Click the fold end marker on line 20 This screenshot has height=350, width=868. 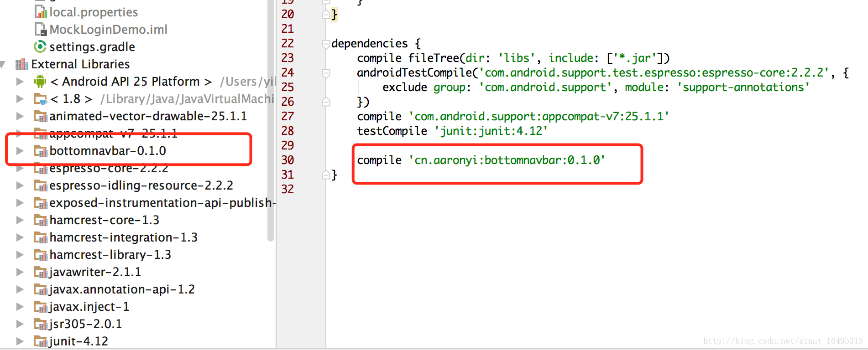tap(326, 15)
